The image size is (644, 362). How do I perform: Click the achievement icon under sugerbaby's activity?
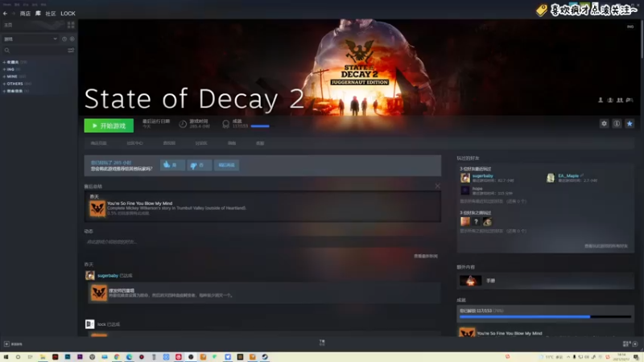(x=98, y=293)
